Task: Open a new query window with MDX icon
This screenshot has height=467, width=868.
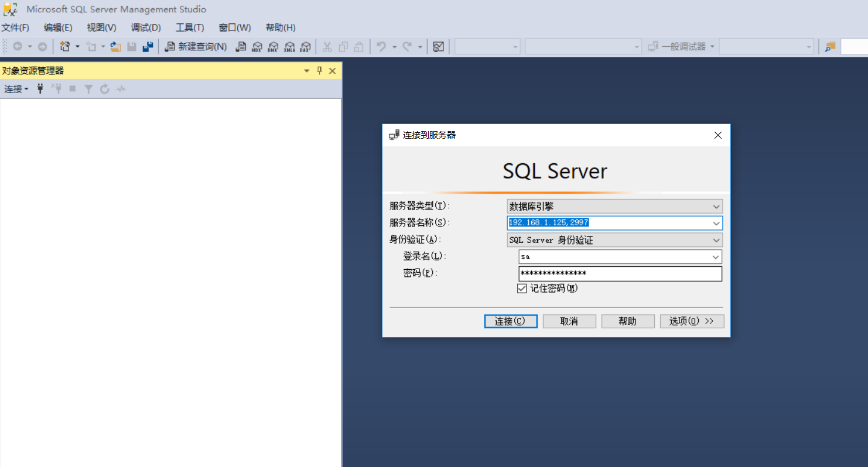Action: [x=257, y=46]
